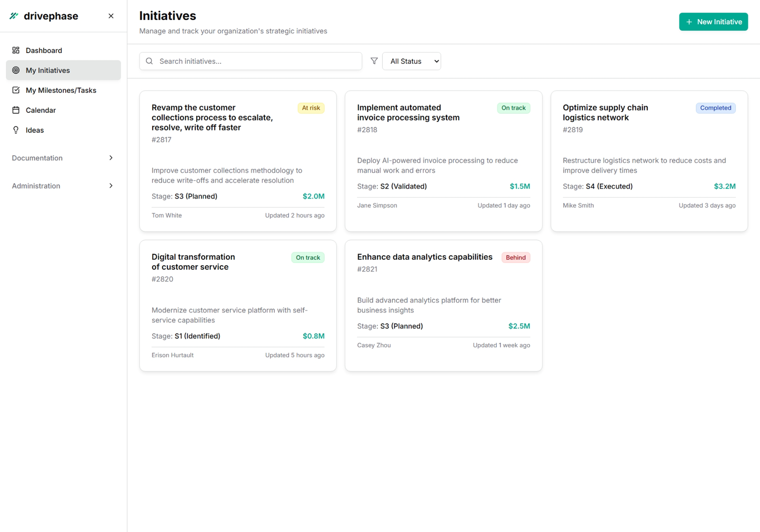Expand the Administration section chevron
The image size is (760, 532).
[111, 186]
